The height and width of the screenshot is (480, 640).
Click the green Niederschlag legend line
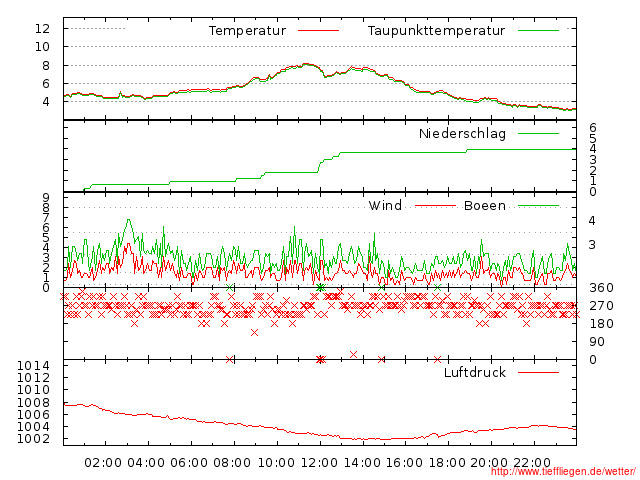[538, 133]
